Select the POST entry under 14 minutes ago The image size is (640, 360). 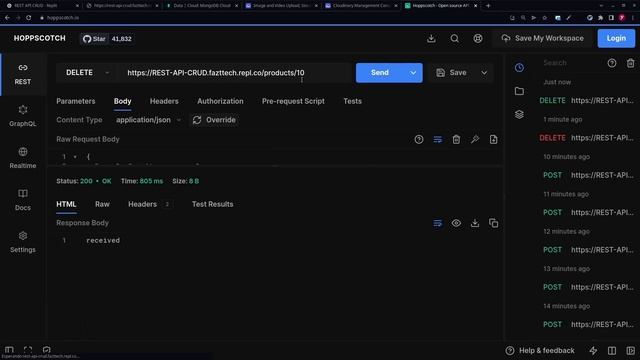coord(587,324)
